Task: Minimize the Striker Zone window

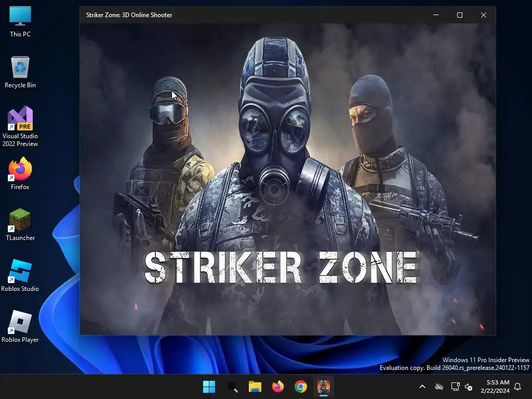Action: point(436,15)
